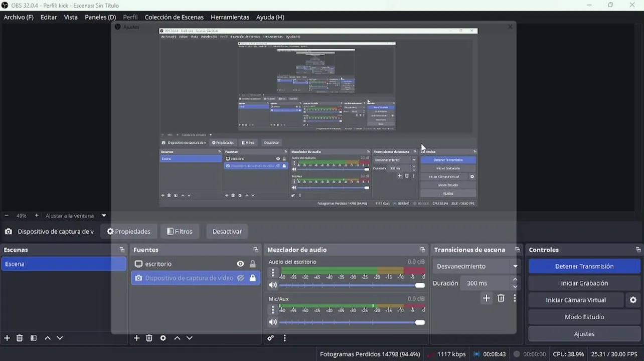Open the Colección de Escenas menu

click(x=174, y=17)
